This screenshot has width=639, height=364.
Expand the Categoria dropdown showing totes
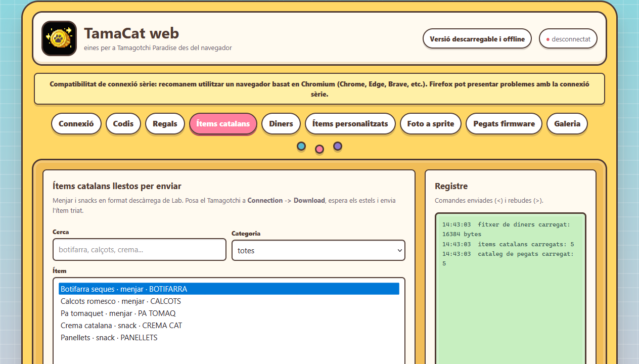pyautogui.click(x=318, y=250)
